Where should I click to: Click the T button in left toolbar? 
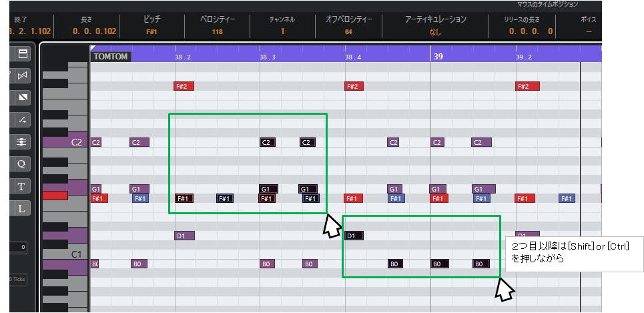(22, 186)
